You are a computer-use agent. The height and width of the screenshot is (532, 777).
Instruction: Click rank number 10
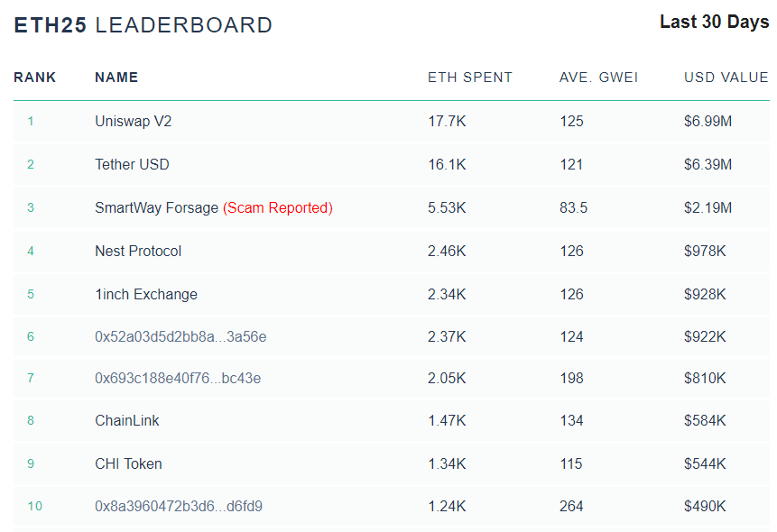coord(34,506)
